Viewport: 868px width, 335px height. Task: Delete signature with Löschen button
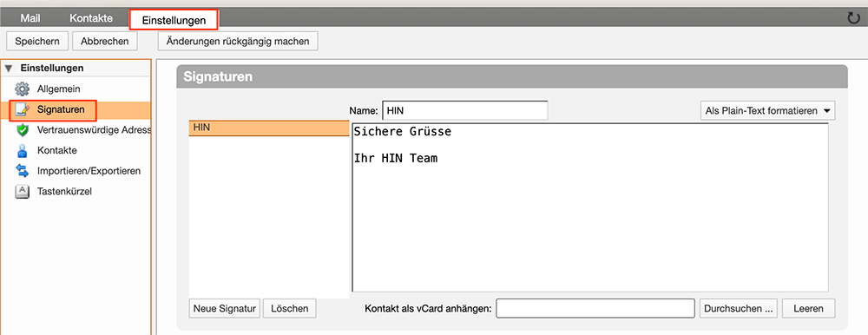(x=290, y=308)
